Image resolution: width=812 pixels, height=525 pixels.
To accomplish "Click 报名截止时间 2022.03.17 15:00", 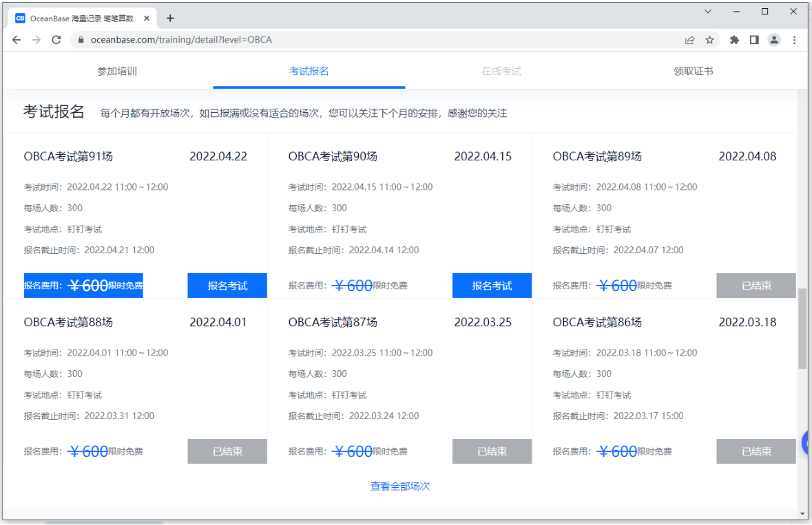I will pyautogui.click(x=618, y=416).
